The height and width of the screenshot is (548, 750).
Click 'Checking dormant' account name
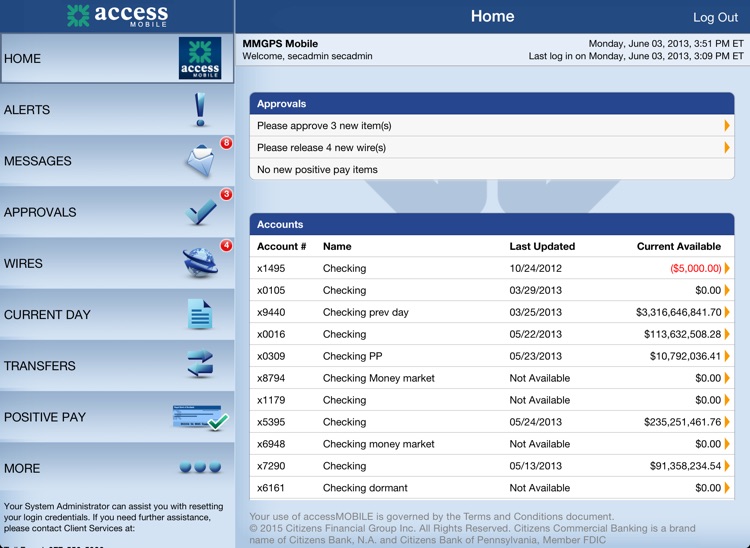click(x=365, y=488)
